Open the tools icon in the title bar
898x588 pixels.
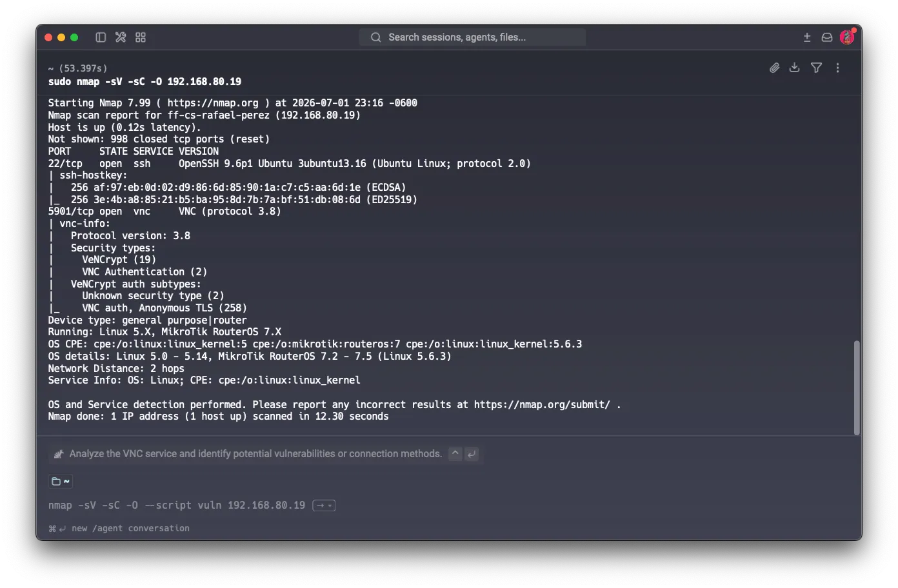point(121,37)
